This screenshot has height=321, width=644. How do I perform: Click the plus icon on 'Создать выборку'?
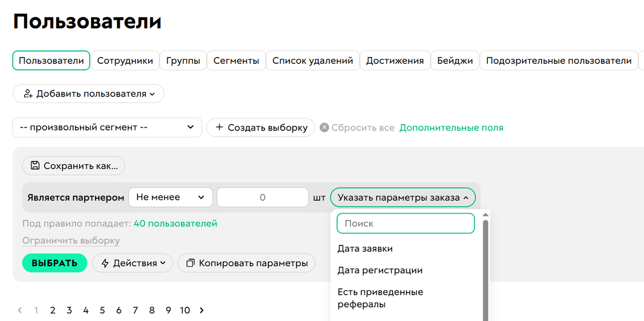(x=219, y=127)
